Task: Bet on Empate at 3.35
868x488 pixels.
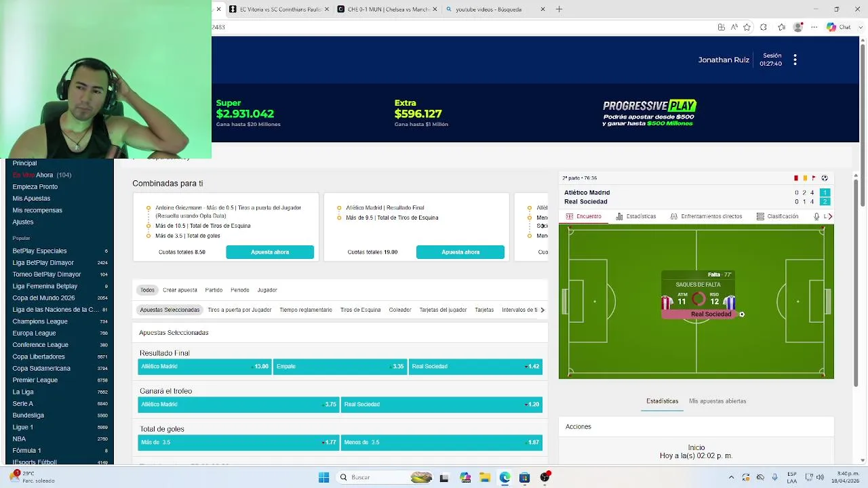Action: tap(340, 367)
